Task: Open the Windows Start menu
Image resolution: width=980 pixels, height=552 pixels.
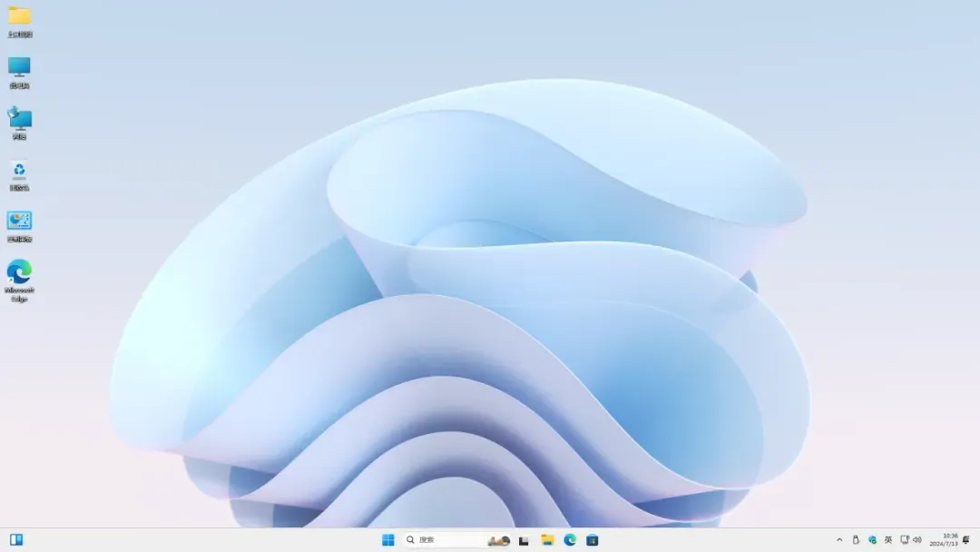Action: coord(388,539)
